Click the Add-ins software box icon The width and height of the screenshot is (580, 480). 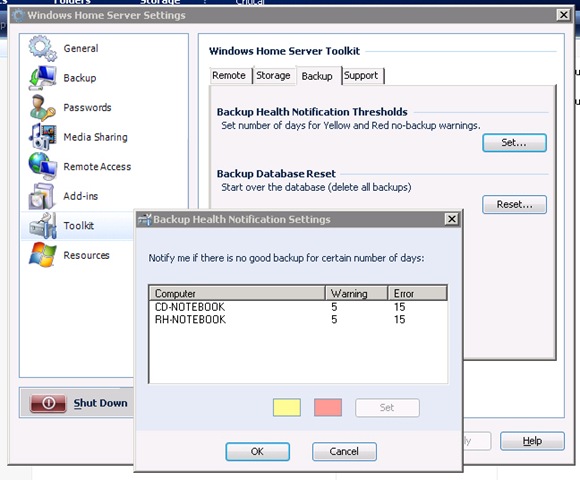(x=42, y=196)
